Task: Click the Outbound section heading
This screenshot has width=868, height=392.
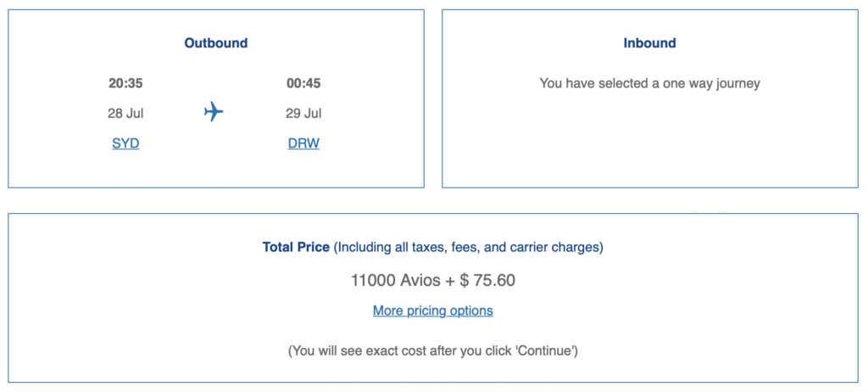Action: click(x=216, y=43)
